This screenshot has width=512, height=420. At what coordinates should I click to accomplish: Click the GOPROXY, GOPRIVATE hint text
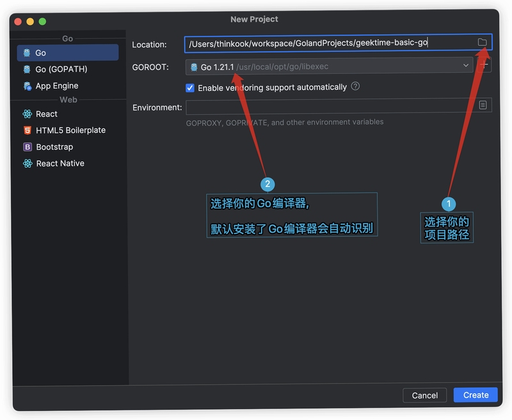coord(285,122)
